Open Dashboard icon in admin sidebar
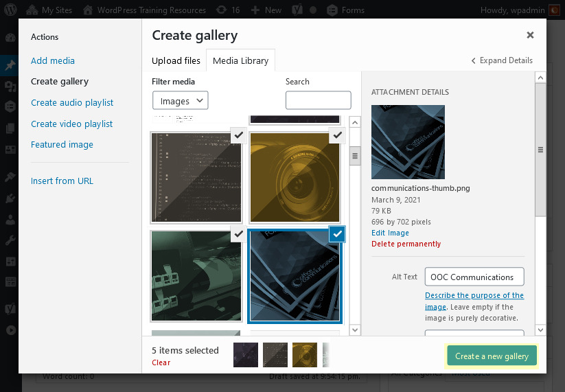 point(10,38)
